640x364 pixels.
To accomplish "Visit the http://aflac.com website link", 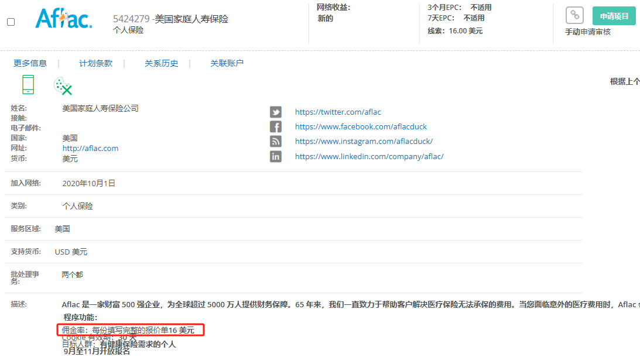I will coord(90,148).
